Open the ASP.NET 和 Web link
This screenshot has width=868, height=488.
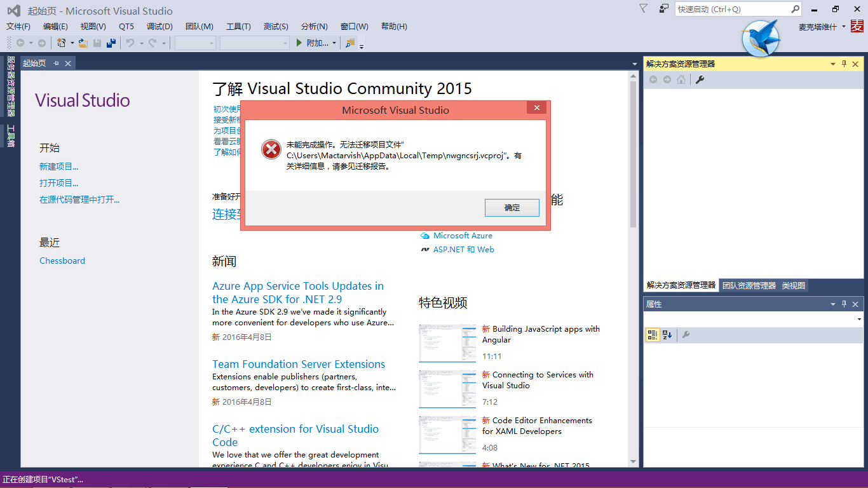pos(464,249)
